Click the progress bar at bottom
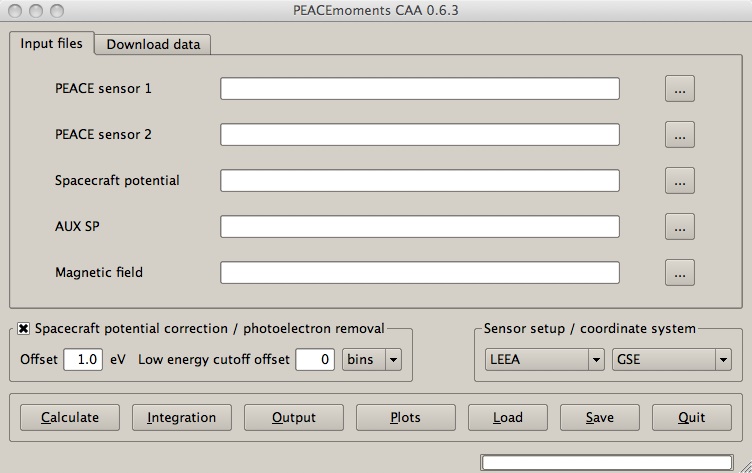Screen dimensions: 752x473 pyautogui.click(x=607, y=462)
